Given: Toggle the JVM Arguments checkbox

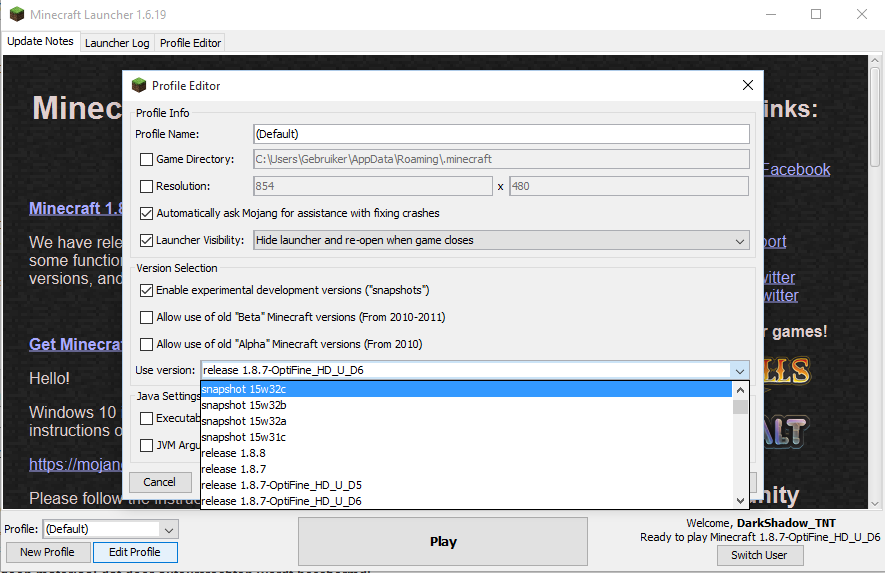Looking at the screenshot, I should tap(146, 445).
